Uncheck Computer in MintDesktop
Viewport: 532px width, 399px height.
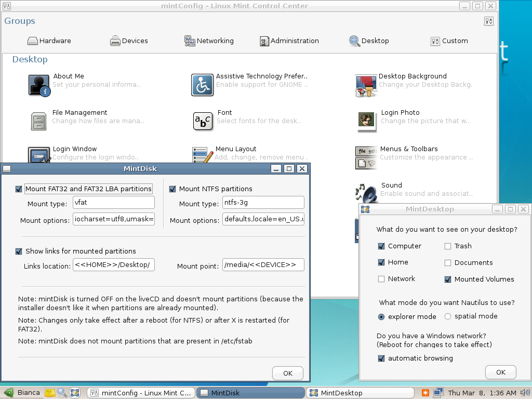[381, 246]
